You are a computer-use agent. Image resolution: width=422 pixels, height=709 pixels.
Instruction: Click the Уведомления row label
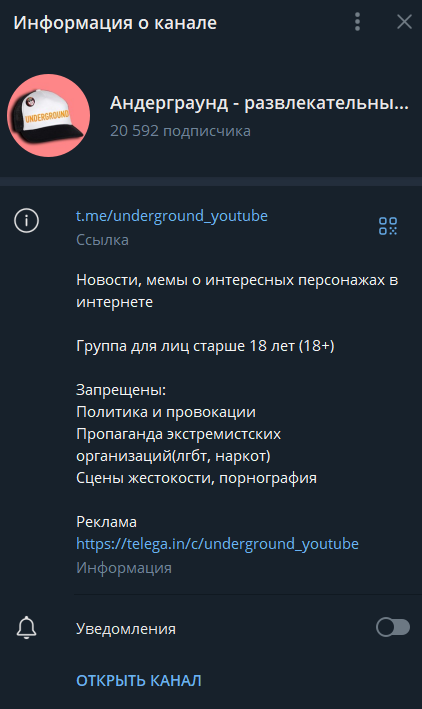(x=126, y=629)
